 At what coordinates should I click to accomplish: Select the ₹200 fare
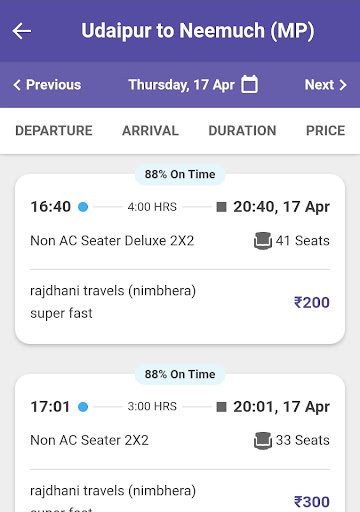[312, 302]
